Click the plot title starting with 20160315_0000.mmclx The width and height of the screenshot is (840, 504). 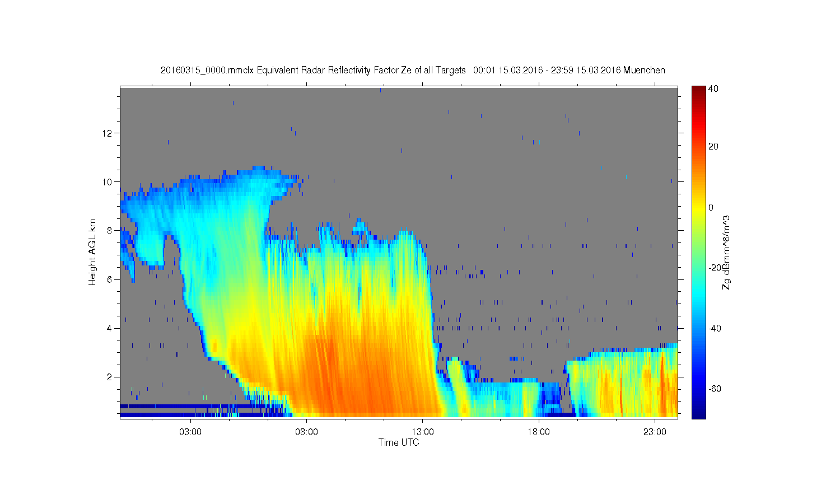413,71
